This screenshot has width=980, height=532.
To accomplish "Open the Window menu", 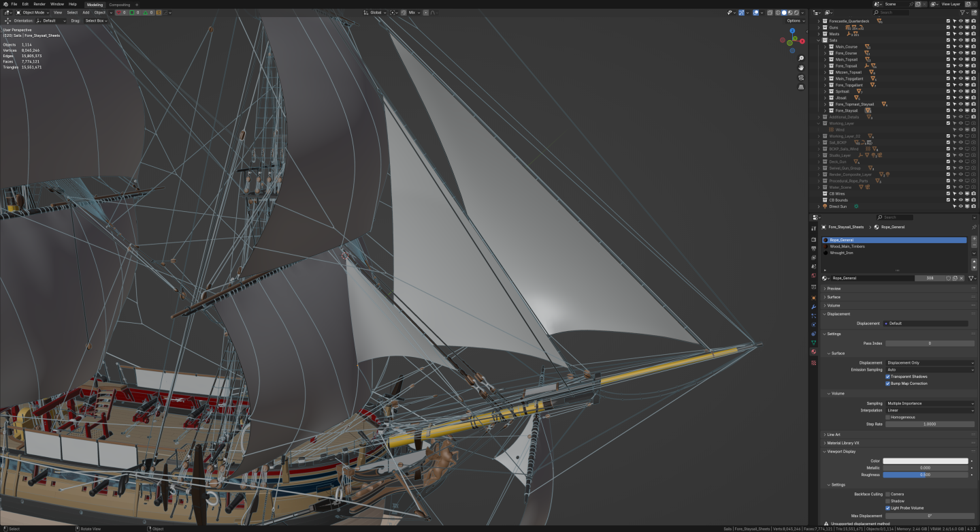I will click(x=57, y=4).
